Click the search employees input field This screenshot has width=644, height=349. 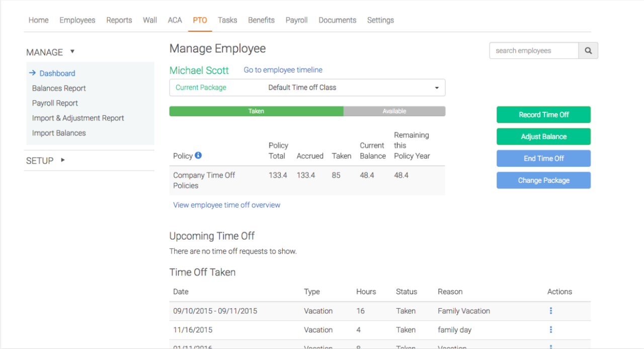[x=534, y=51]
